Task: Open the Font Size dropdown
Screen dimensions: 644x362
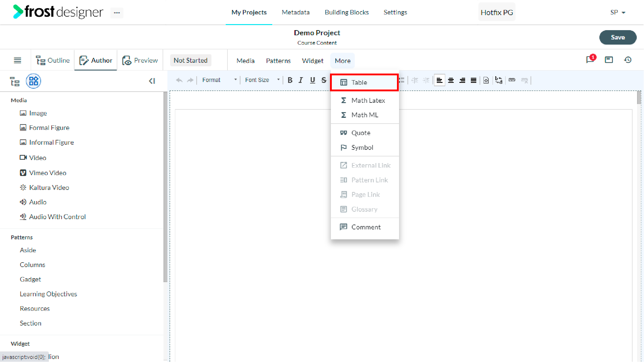Action: [x=262, y=80]
